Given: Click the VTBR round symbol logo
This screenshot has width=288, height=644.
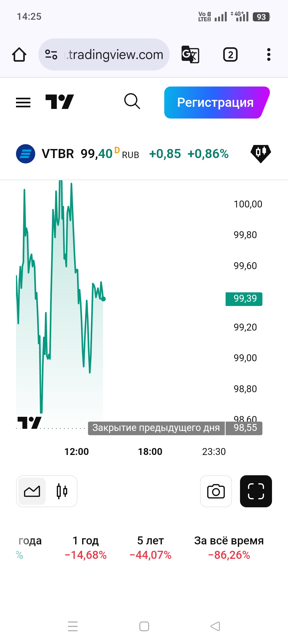Looking at the screenshot, I should [26, 154].
